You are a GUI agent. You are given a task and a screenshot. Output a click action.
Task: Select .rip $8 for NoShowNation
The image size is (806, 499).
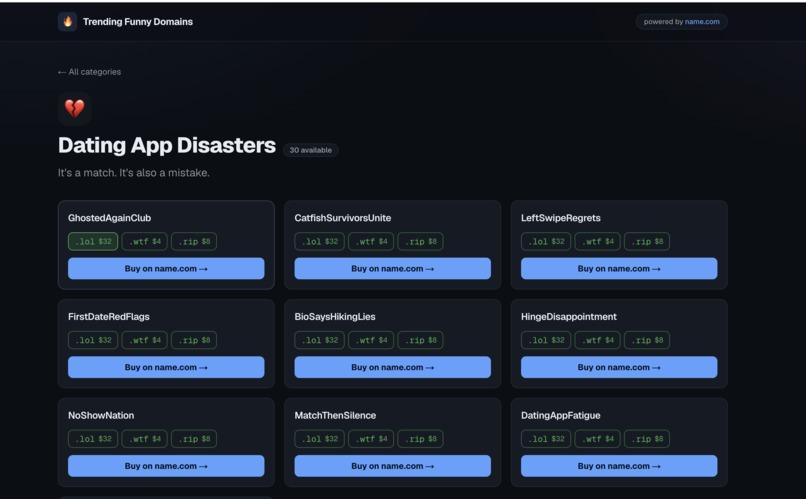pyautogui.click(x=194, y=439)
